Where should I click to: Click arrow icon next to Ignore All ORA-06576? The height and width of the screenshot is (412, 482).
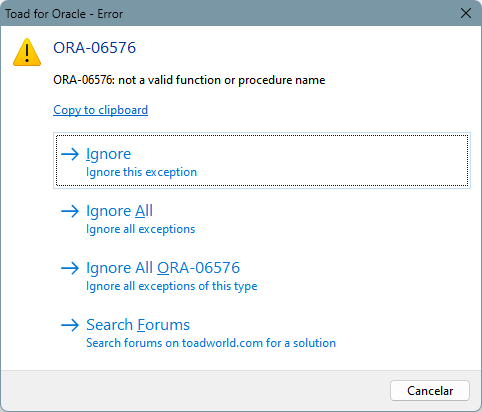70,268
